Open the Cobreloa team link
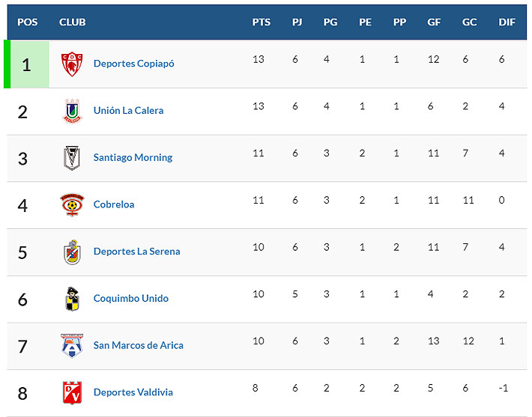Viewport: 532px width, 417px height. tap(114, 204)
